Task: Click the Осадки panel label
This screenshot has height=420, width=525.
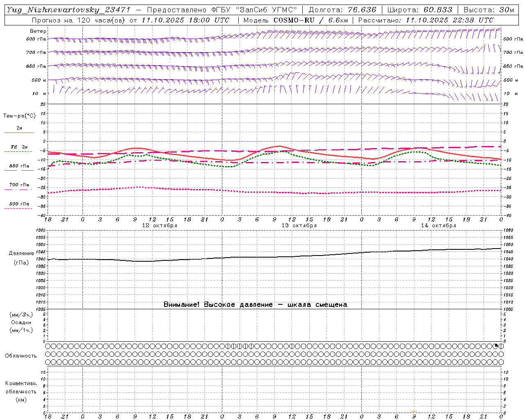Action: (21, 322)
